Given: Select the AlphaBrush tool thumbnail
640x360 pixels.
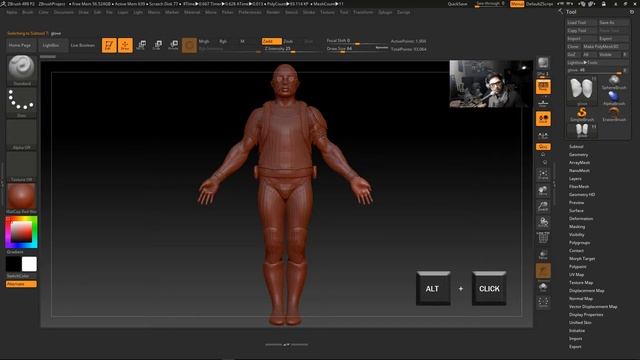Looking at the screenshot, I should coord(614,98).
